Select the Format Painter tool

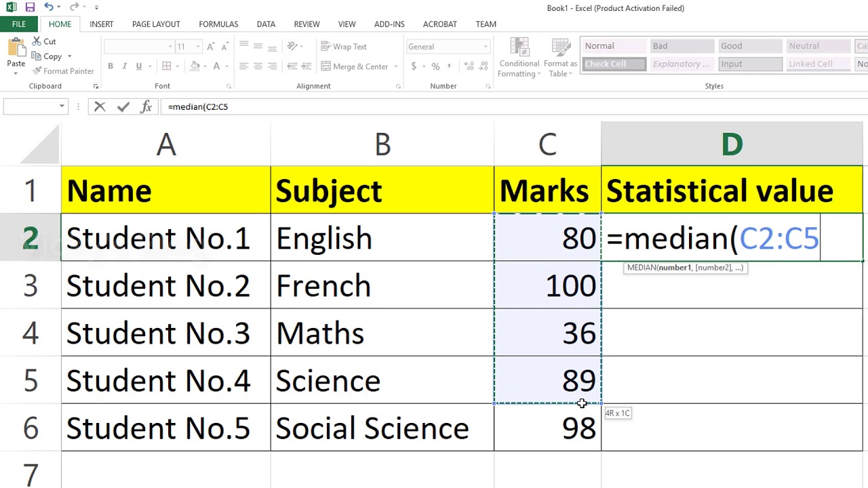click(x=63, y=71)
